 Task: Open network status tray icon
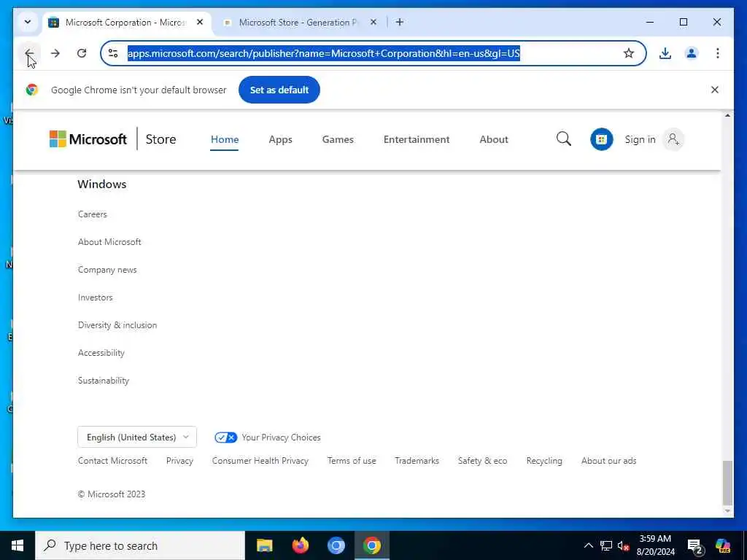coord(606,545)
